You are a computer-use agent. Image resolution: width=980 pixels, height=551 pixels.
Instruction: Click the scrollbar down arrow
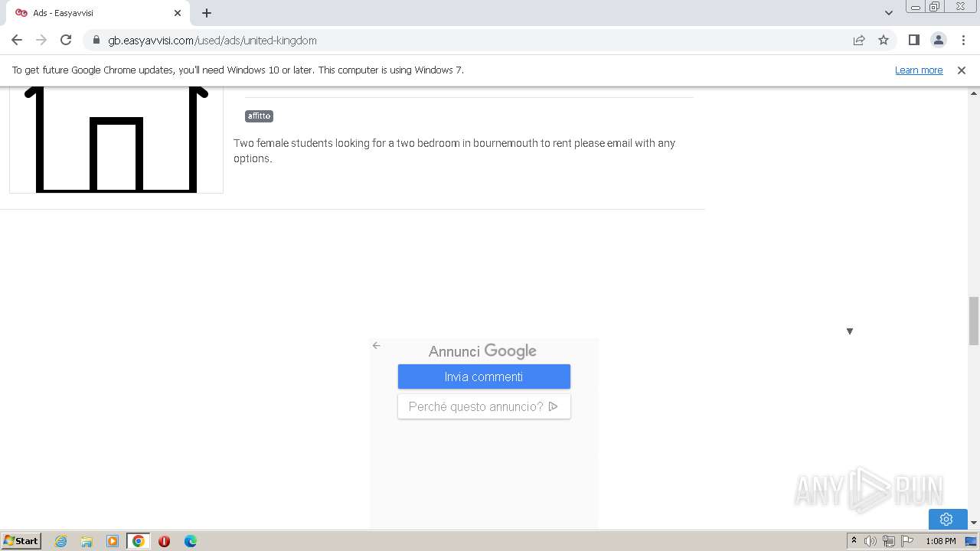[974, 523]
